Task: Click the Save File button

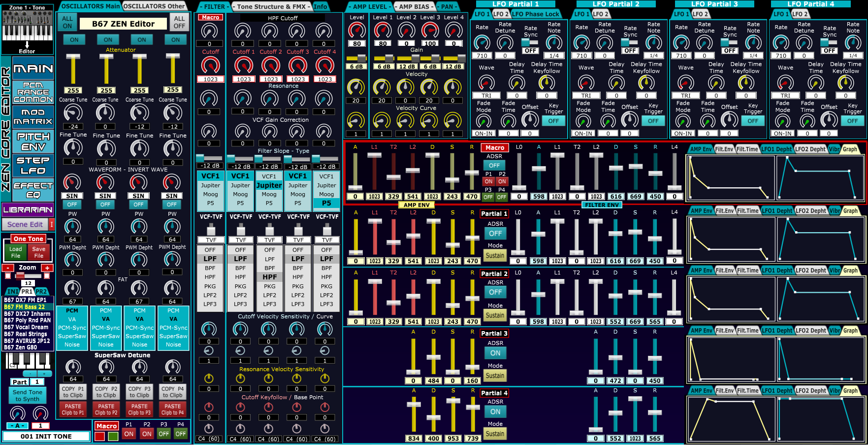Action: [39, 252]
